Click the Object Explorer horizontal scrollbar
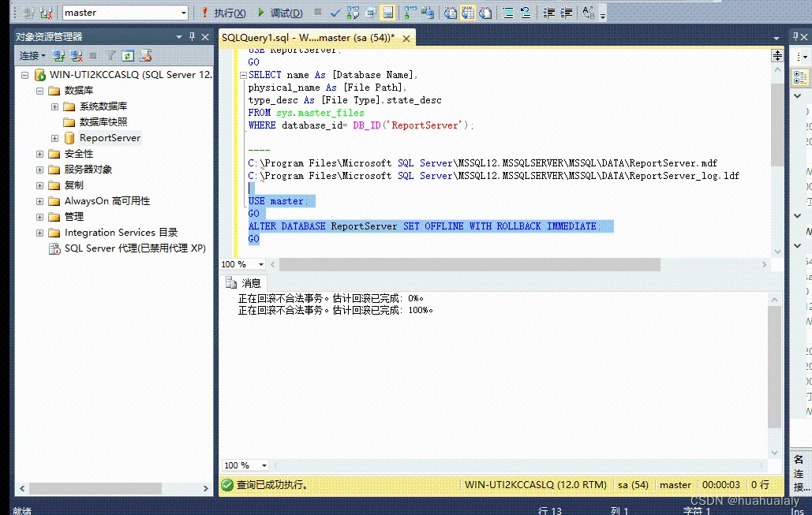Screen dimensions: 812x515 (x=95, y=488)
